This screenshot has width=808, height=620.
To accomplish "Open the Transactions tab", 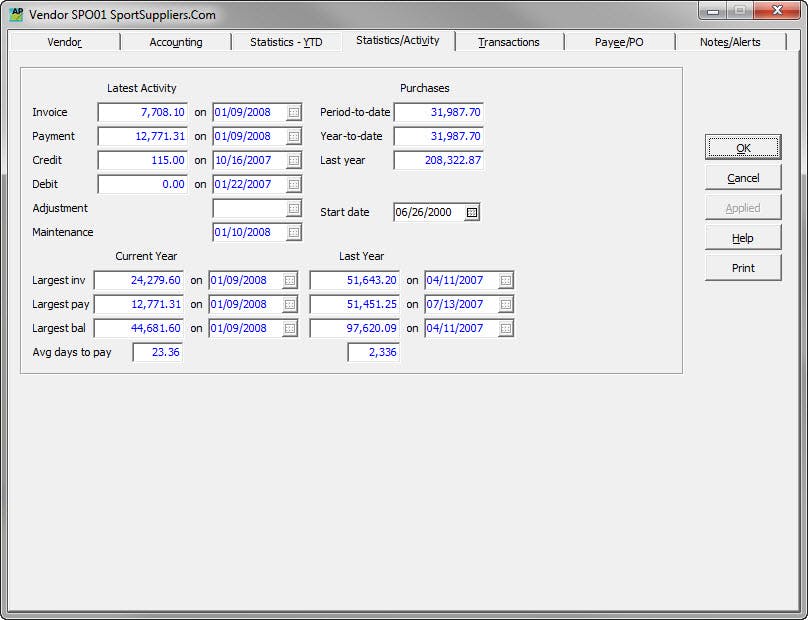I will tap(509, 42).
